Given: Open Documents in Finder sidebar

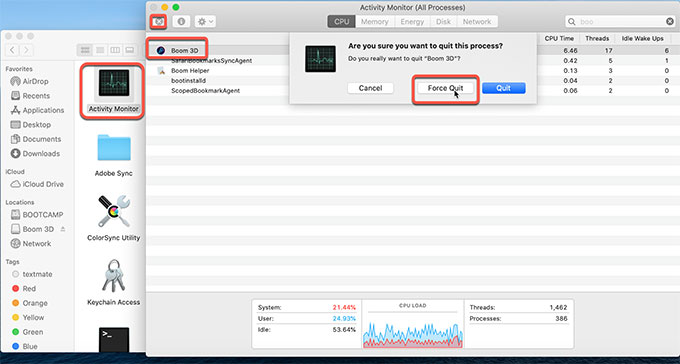Looking at the screenshot, I should (x=36, y=139).
